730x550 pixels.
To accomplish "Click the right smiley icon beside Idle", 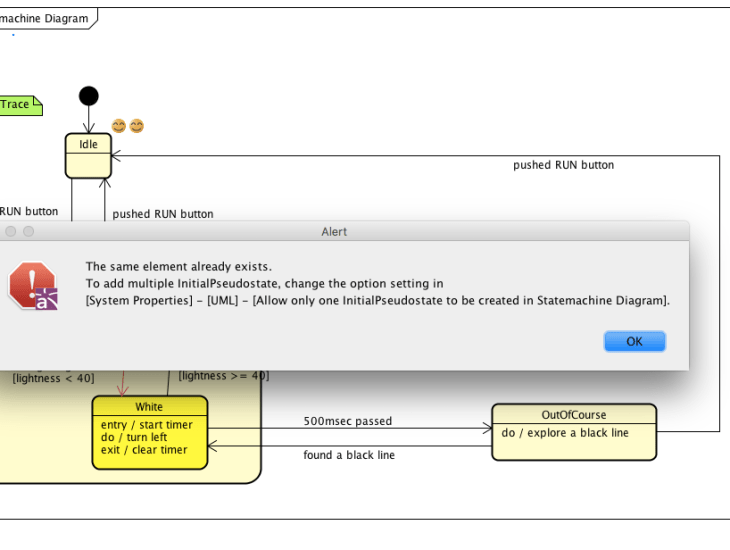I will tap(137, 126).
